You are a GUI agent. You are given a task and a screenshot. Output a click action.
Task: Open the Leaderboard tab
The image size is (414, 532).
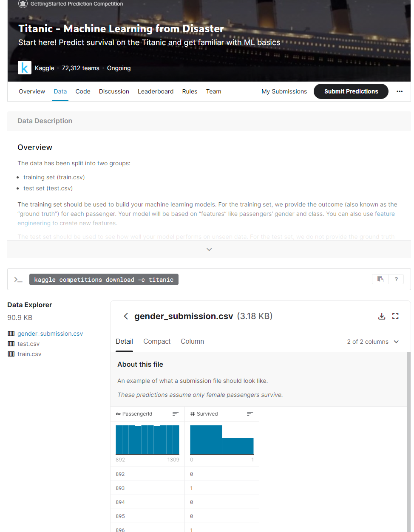click(x=156, y=91)
